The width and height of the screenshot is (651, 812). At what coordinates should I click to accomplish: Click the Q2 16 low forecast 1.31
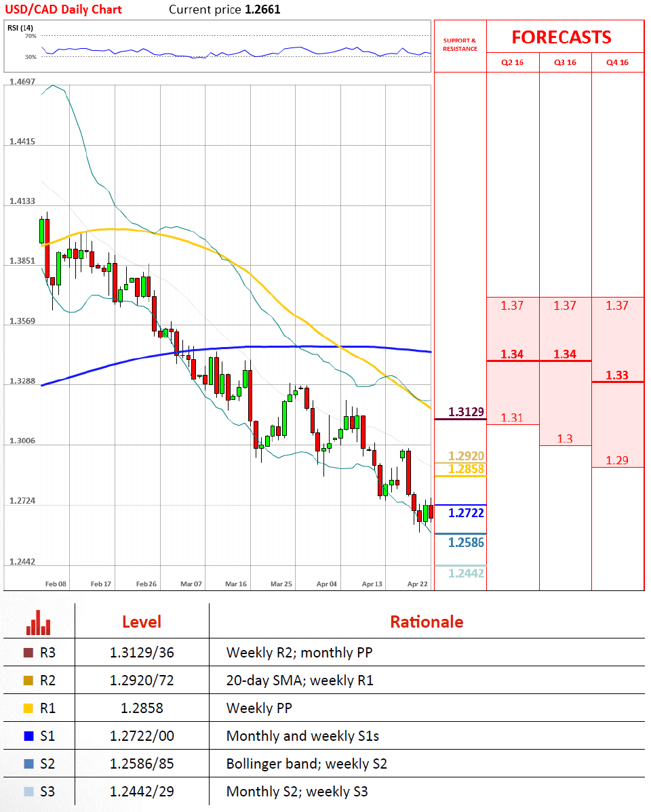click(x=512, y=418)
